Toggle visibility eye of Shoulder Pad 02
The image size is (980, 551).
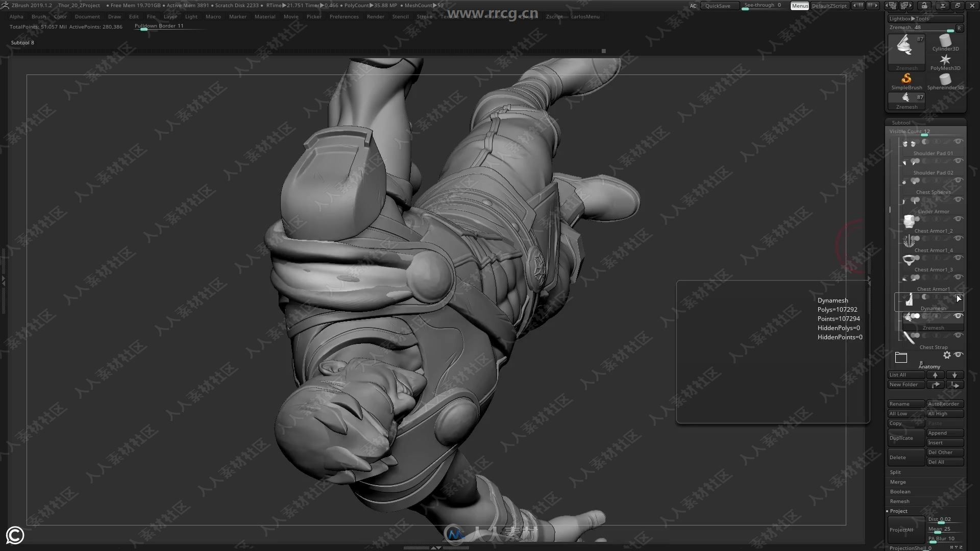pos(958,161)
